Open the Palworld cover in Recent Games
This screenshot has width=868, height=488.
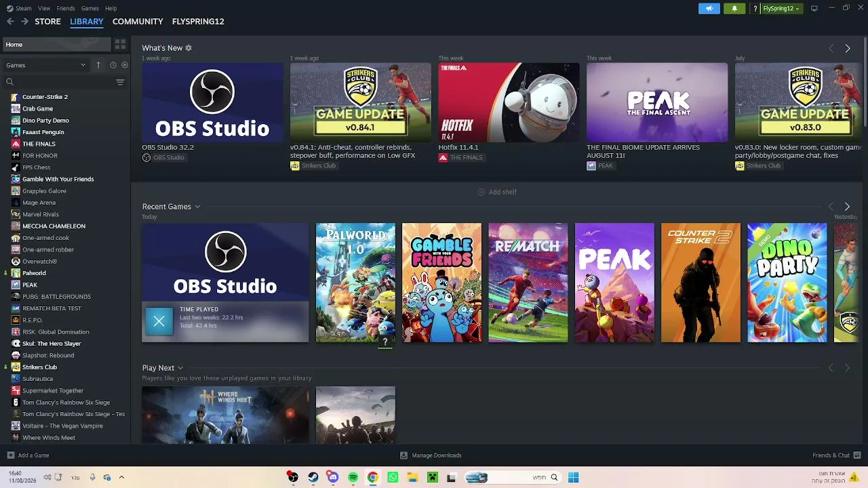(x=355, y=283)
